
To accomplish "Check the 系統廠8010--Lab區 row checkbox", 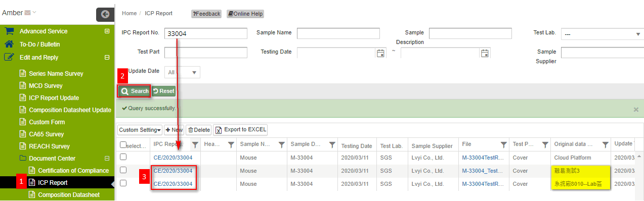I will [123, 184].
